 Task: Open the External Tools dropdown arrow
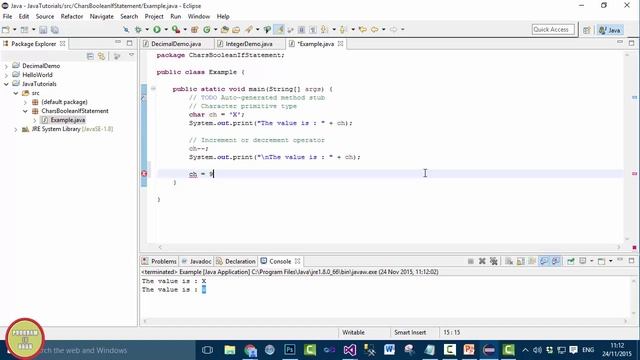click(185, 29)
